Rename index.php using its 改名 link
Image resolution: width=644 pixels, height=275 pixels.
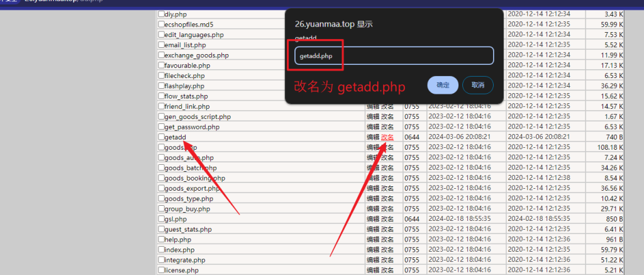click(x=388, y=250)
